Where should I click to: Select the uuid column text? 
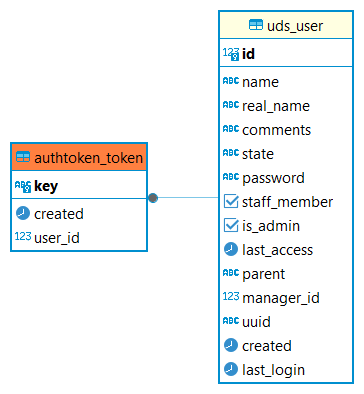pos(256,322)
